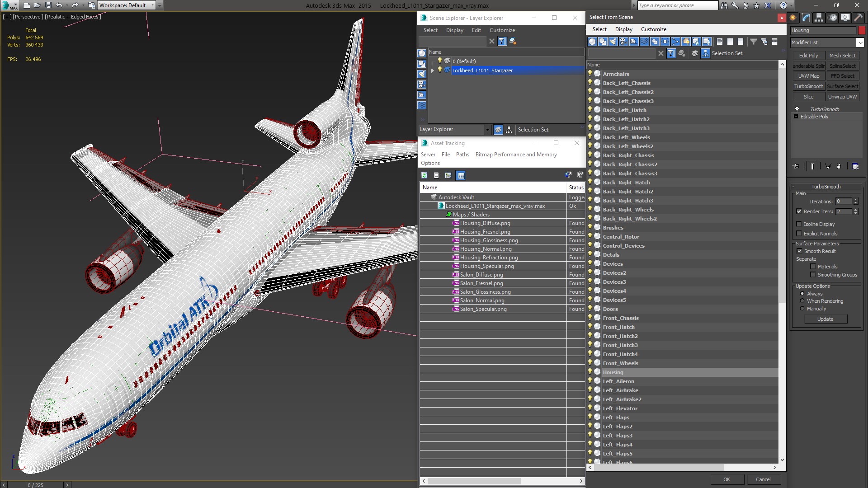Screen dimensions: 868x488
Task: Click the Sort by Hierarchy icon near Selection Set
Action: point(705,53)
